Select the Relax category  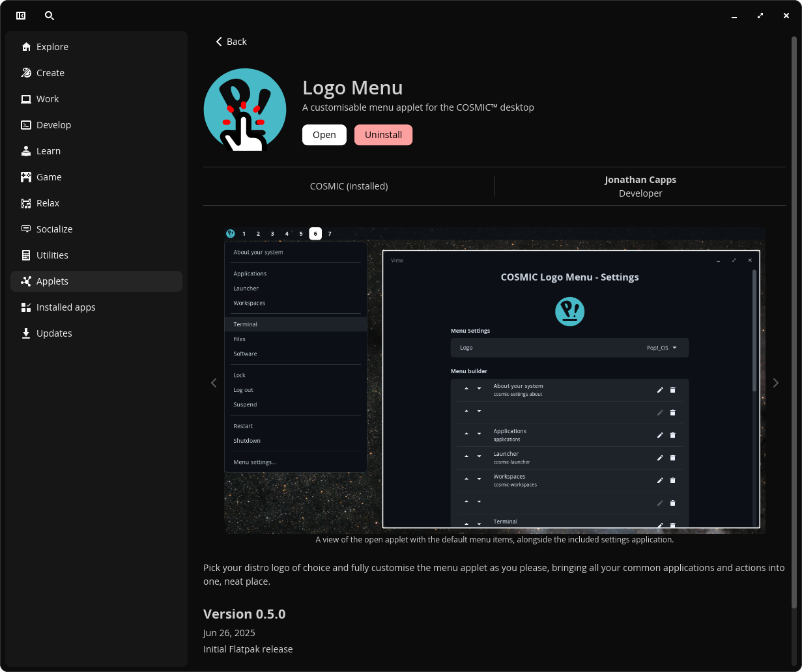pyautogui.click(x=96, y=203)
